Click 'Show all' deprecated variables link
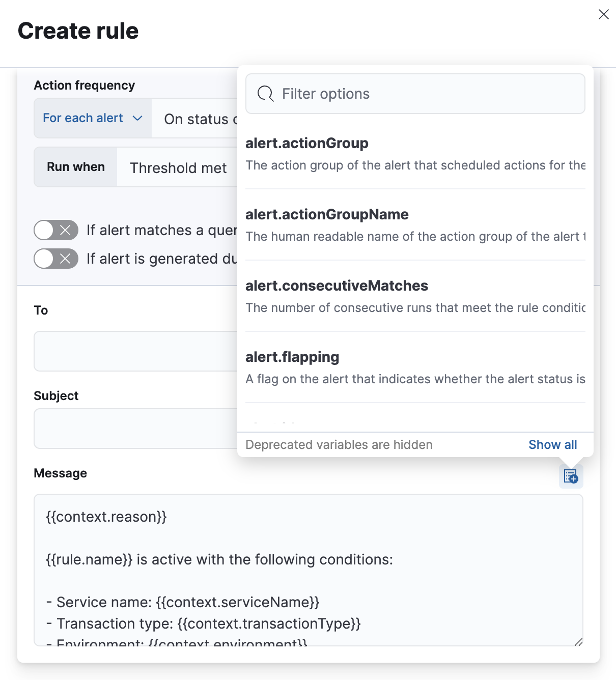 point(552,445)
